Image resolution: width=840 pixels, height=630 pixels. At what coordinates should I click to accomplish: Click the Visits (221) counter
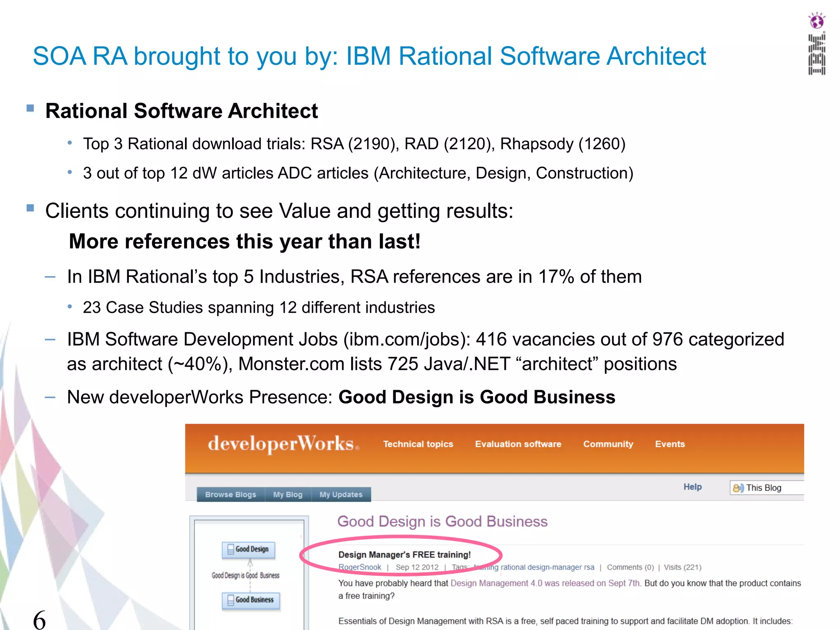coord(682,567)
